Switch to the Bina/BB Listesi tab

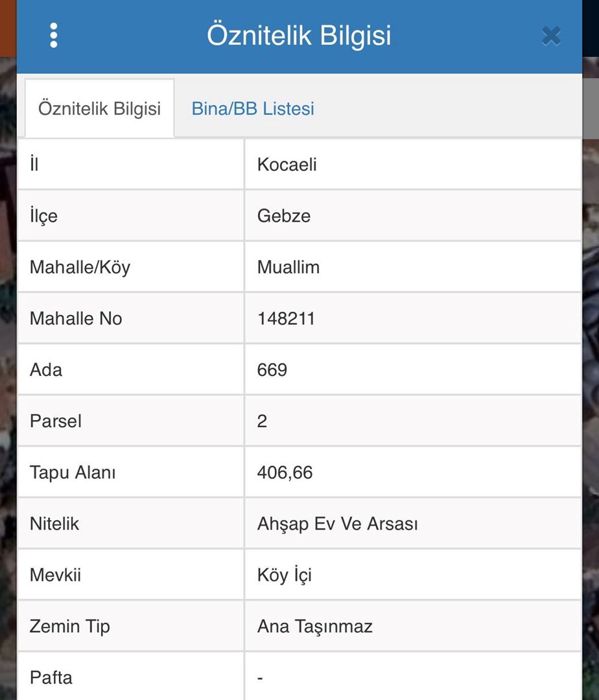(253, 108)
